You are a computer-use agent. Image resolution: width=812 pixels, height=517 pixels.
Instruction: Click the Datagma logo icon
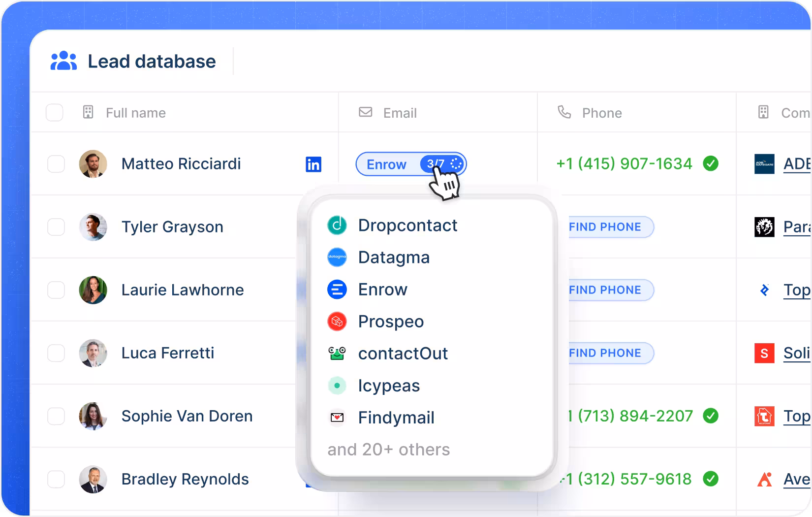(337, 258)
